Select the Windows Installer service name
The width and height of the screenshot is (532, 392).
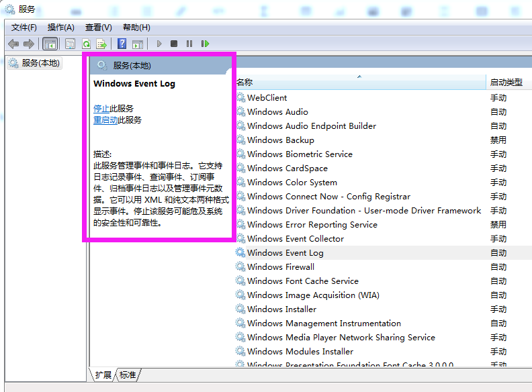[x=281, y=309]
